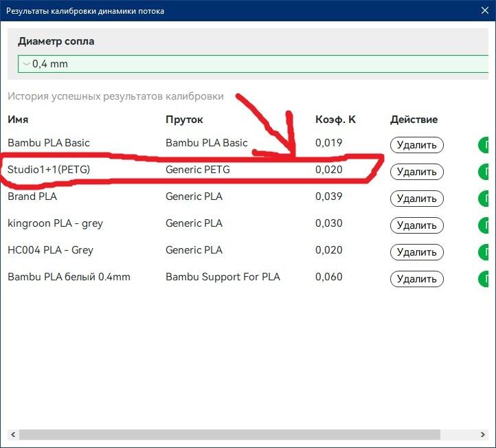Delete the Bambu PLA Basic calibration result
The image size is (496, 448).
(416, 145)
